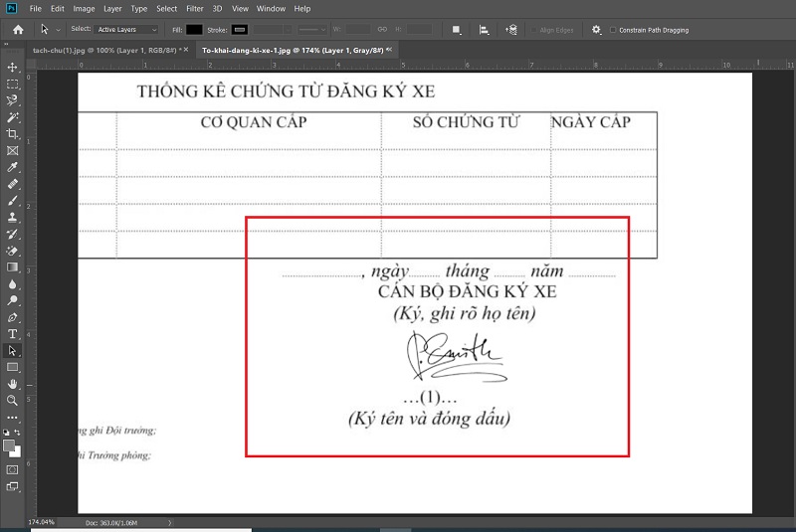Select the Move tool
The image size is (796, 532).
(x=12, y=67)
